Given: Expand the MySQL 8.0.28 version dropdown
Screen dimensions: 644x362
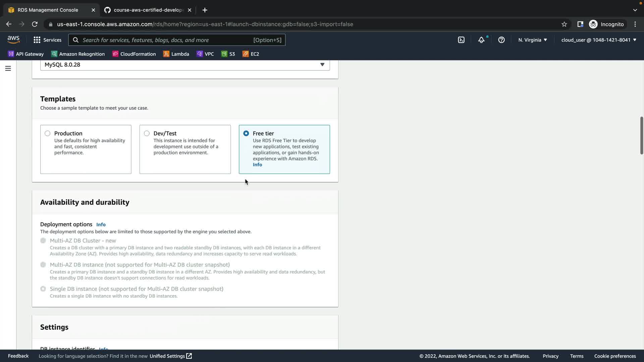Looking at the screenshot, I should tap(185, 65).
